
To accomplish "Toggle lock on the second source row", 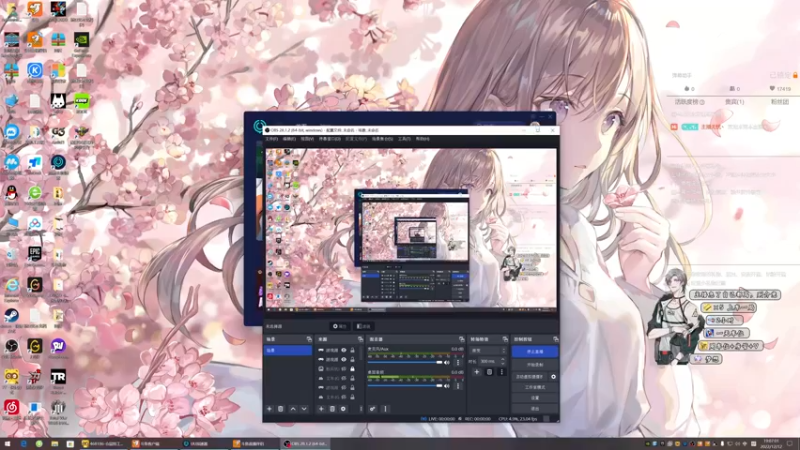I will (353, 359).
